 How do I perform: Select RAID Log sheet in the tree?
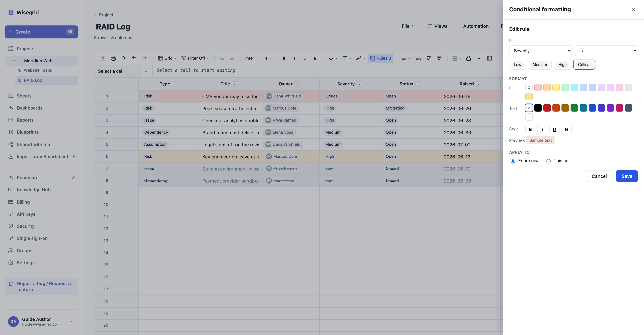47,80
